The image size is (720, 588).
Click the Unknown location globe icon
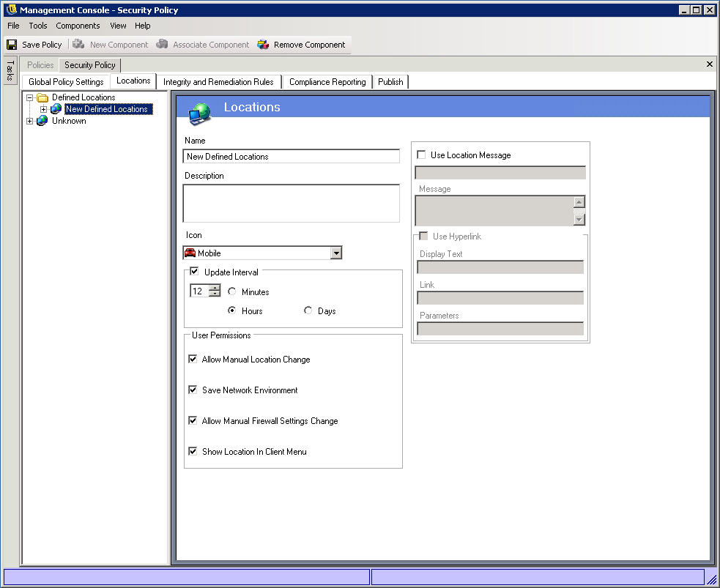click(x=42, y=121)
